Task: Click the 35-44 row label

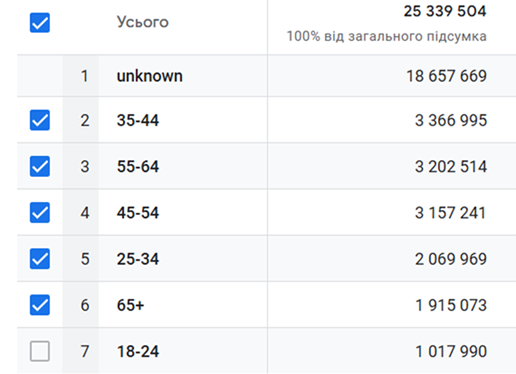Action: pos(138,120)
